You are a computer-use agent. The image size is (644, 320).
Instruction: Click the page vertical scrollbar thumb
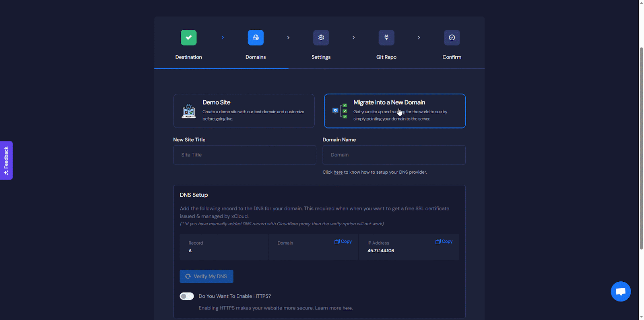641,148
